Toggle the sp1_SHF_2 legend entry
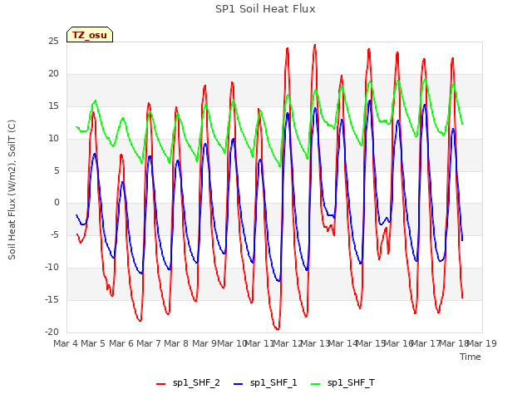 188,383
